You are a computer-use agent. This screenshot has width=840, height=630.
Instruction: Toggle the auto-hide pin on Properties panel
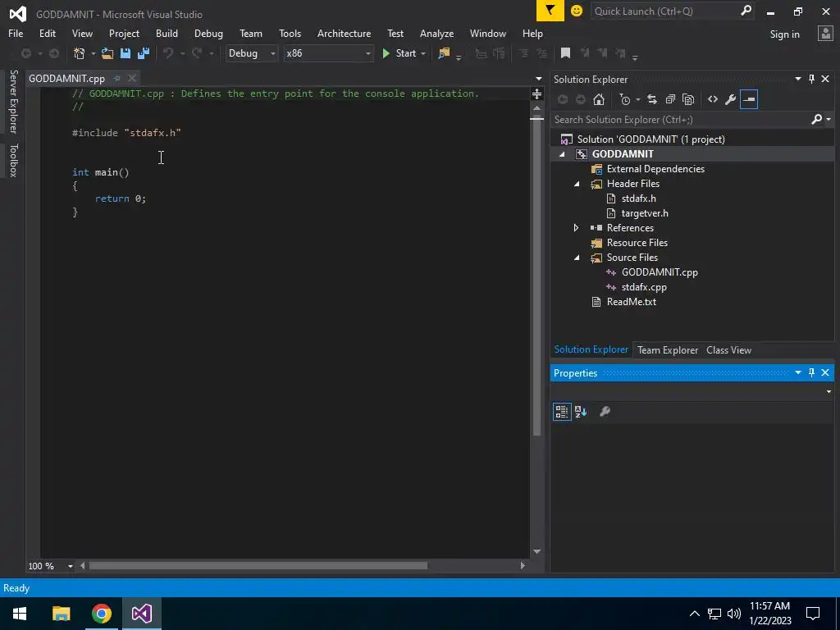pos(811,372)
